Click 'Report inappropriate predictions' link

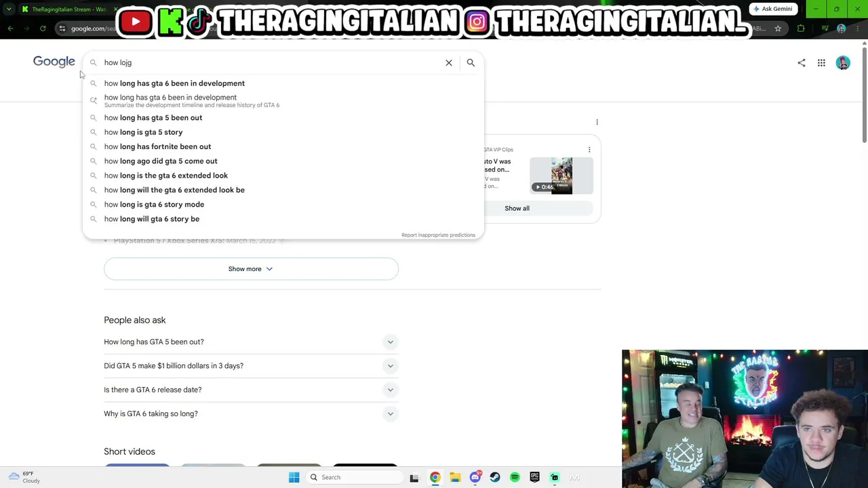click(438, 235)
